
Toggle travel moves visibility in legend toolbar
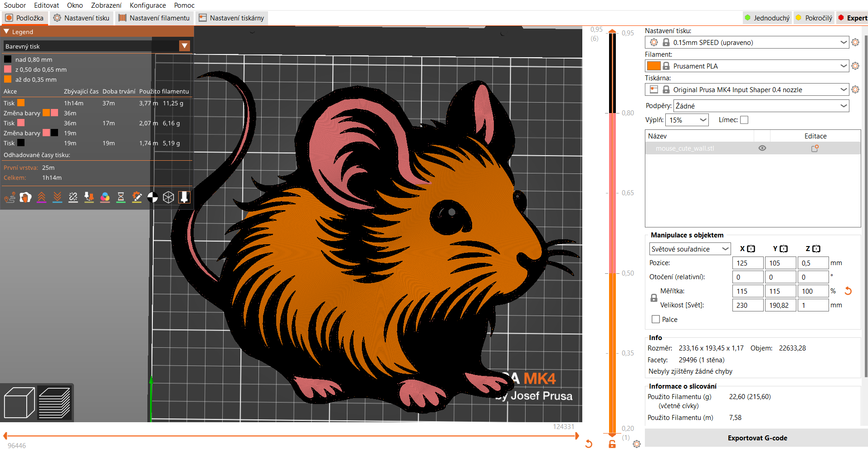[10, 197]
